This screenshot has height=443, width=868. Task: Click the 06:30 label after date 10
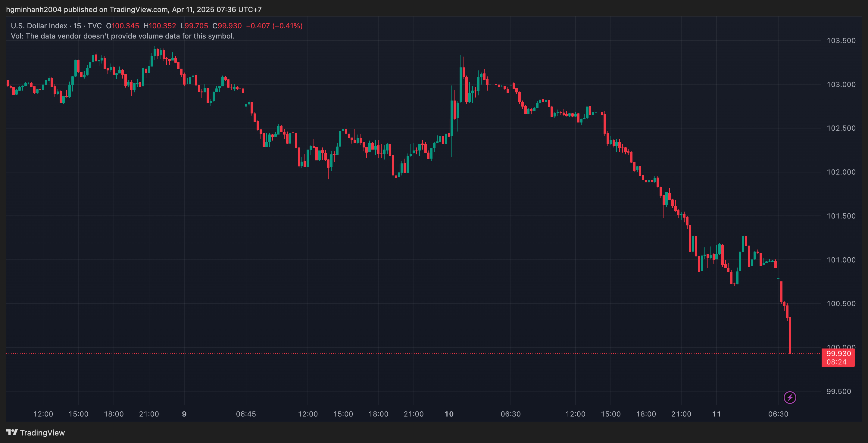[510, 414]
